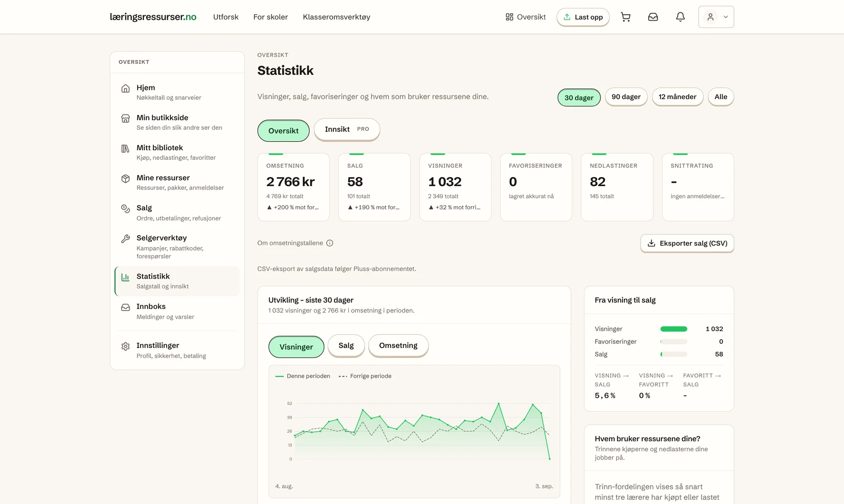Click the Favoriseringer stat card
The height and width of the screenshot is (504, 844).
tap(536, 187)
